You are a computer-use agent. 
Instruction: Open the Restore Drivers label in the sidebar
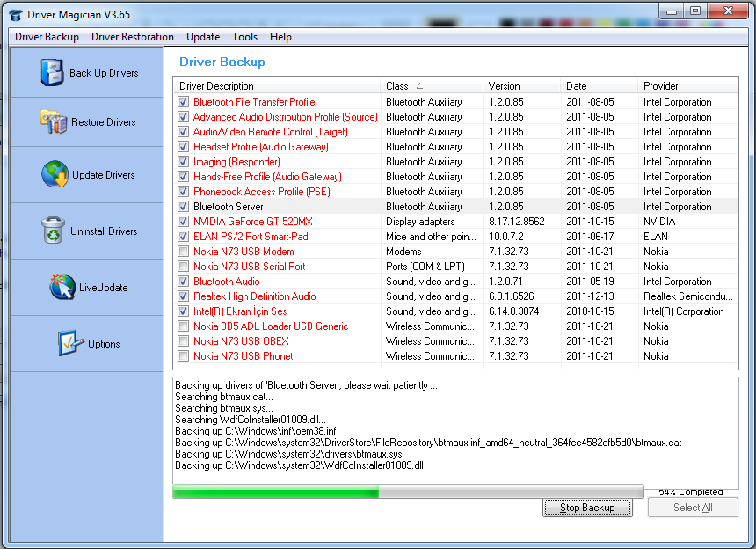pyautogui.click(x=103, y=122)
